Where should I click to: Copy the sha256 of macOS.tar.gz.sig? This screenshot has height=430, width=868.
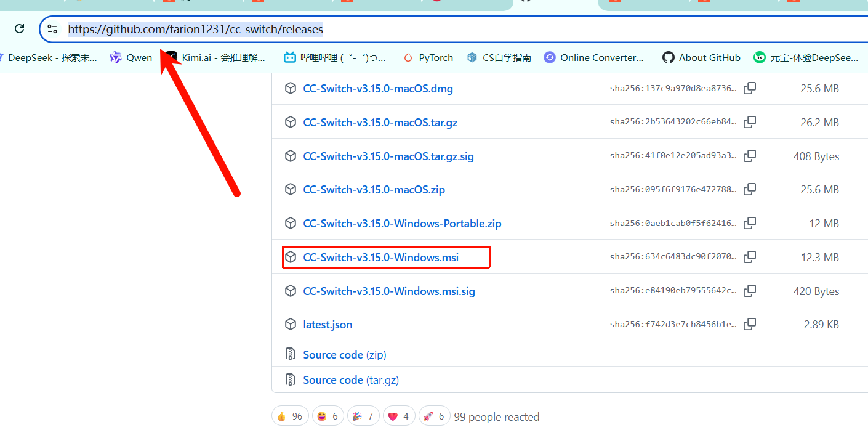750,156
